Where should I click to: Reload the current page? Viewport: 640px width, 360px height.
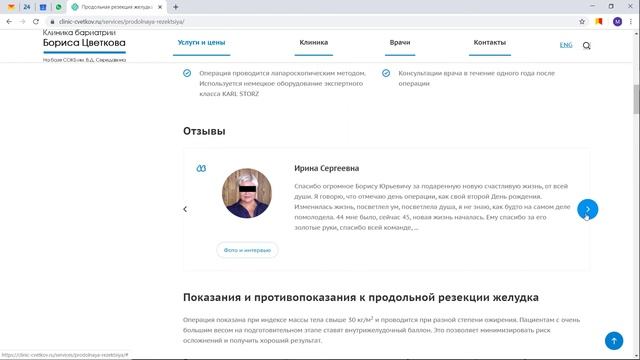[36, 22]
